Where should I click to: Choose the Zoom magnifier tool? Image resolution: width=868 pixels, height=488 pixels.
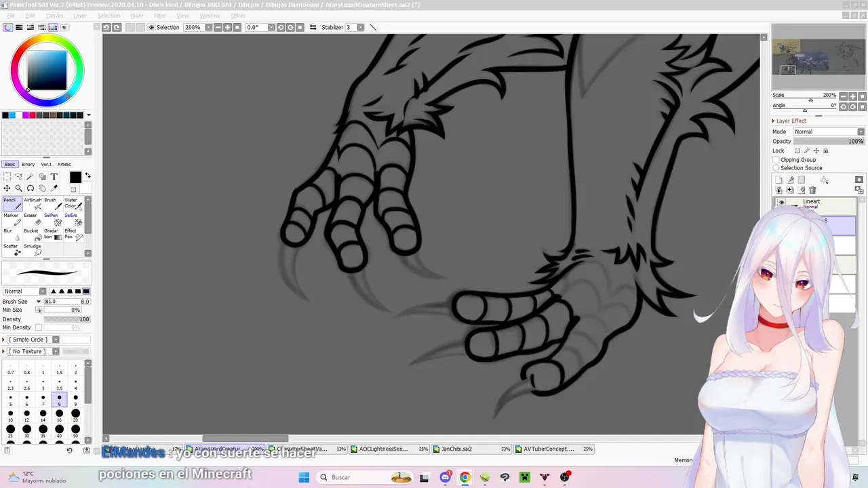[x=18, y=188]
